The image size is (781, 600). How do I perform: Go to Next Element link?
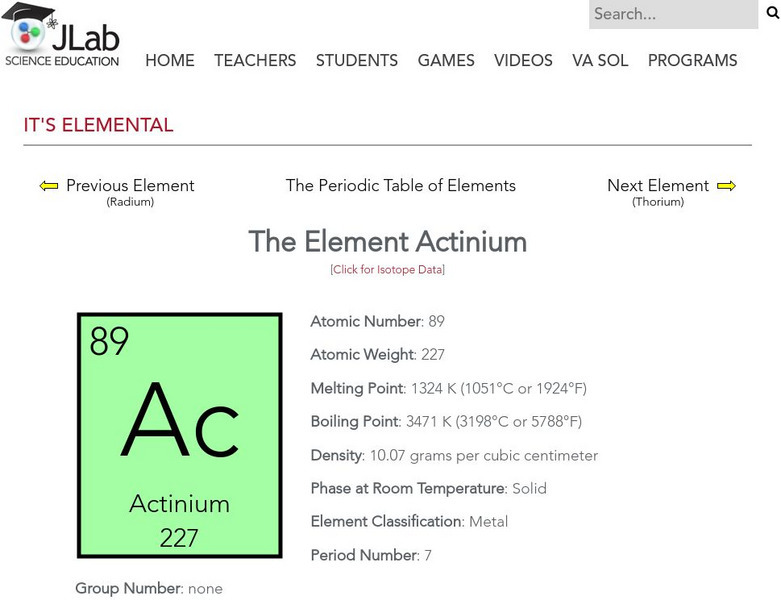pos(658,186)
